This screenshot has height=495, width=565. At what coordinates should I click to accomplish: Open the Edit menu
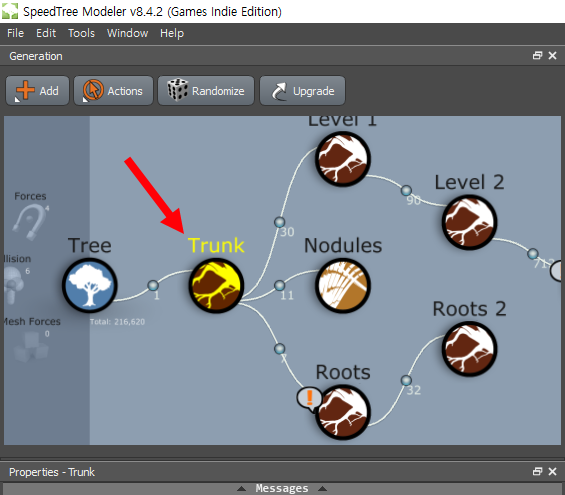click(46, 33)
